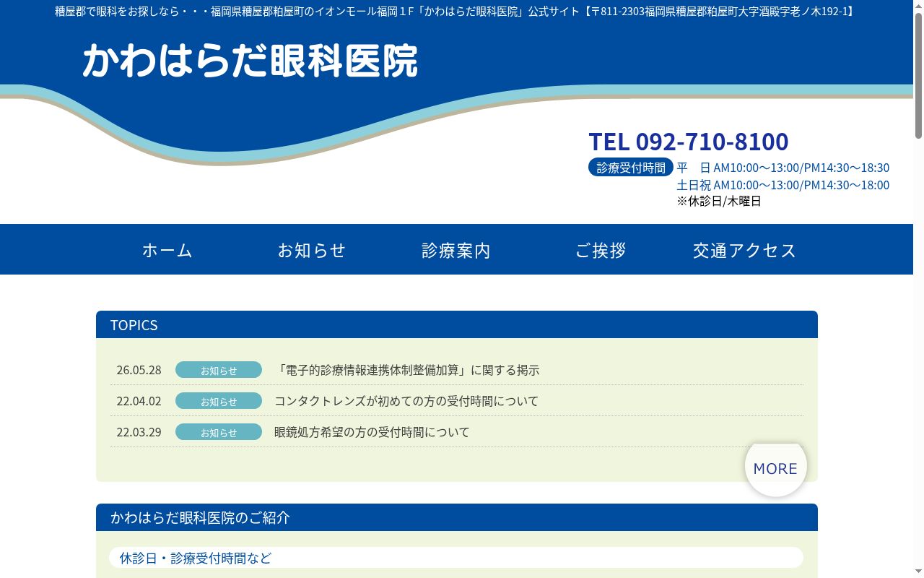Open the 眼鏡処方希望の方の受付時間 notice

(372, 432)
